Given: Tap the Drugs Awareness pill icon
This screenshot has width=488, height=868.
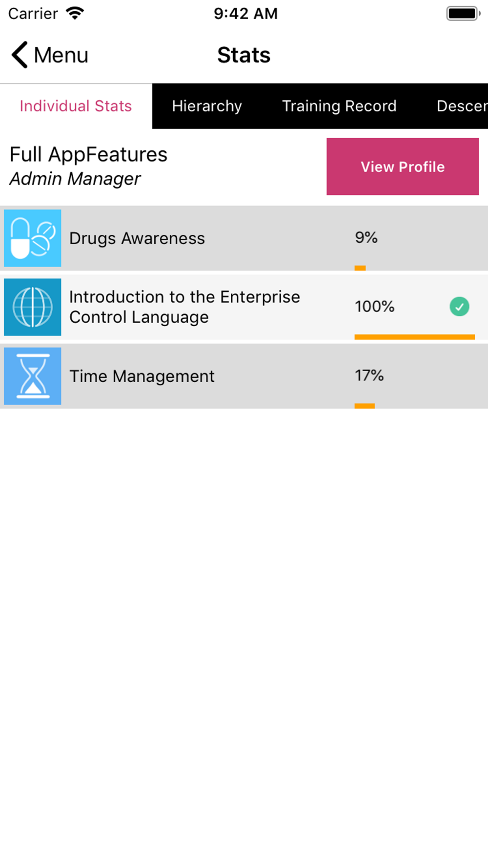Looking at the screenshot, I should coord(33,238).
